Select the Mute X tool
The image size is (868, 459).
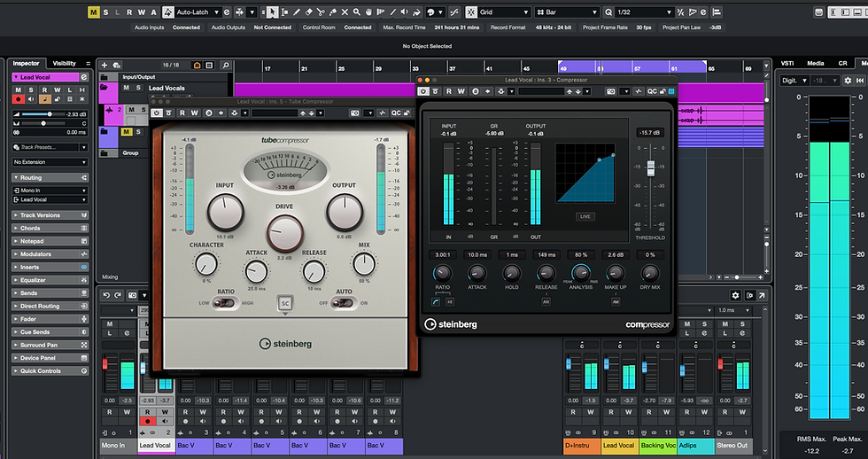tap(345, 12)
